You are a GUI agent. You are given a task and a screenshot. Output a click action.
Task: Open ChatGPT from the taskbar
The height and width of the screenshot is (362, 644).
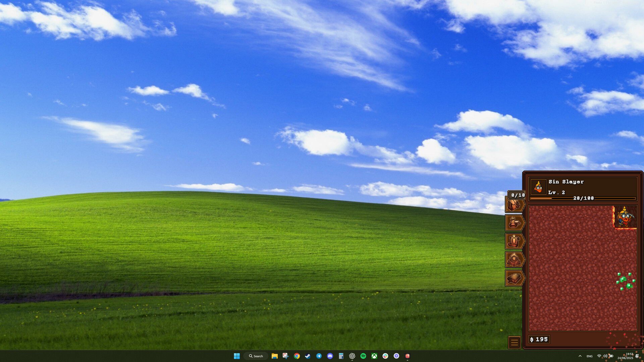coord(352,356)
